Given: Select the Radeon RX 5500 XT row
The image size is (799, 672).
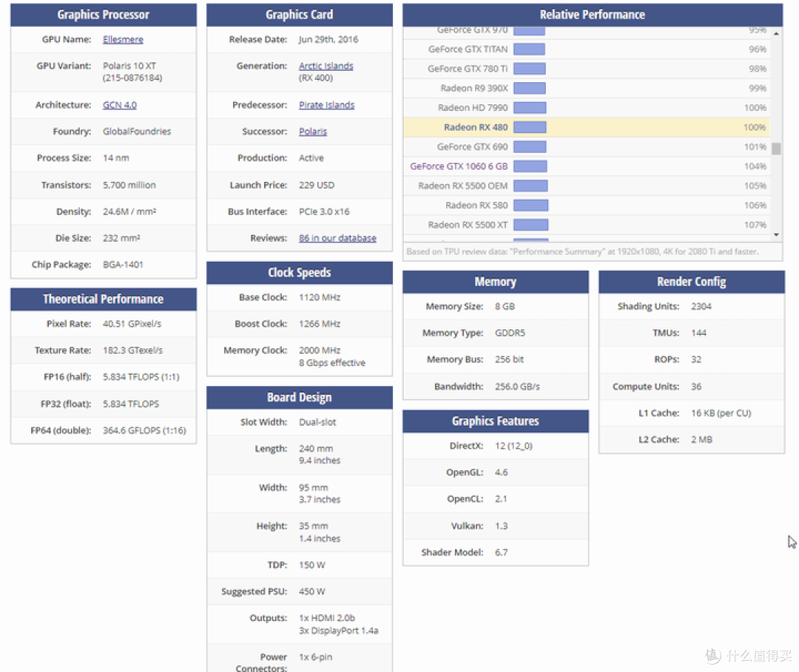Looking at the screenshot, I should 587,225.
